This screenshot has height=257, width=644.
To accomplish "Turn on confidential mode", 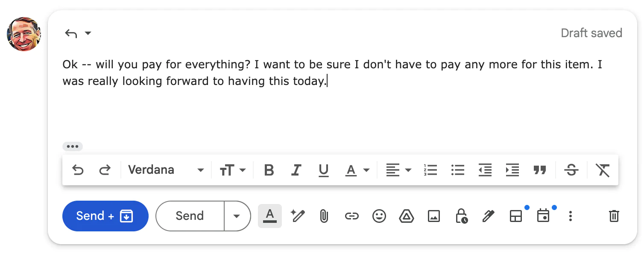I will click(462, 216).
